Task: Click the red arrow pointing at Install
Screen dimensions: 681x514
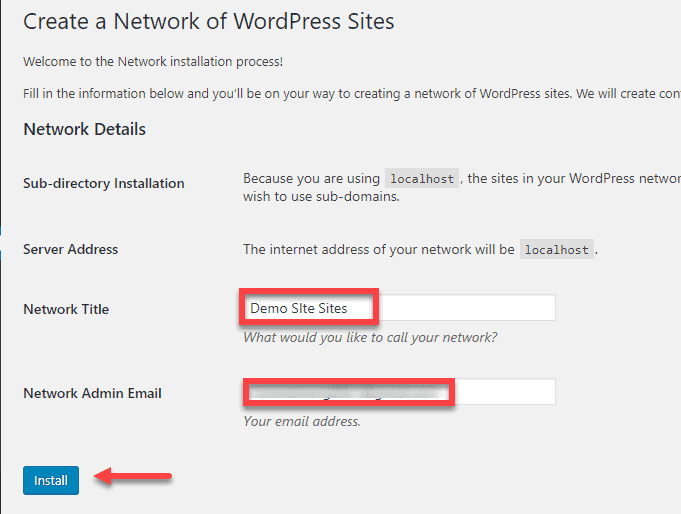Action: pos(133,478)
